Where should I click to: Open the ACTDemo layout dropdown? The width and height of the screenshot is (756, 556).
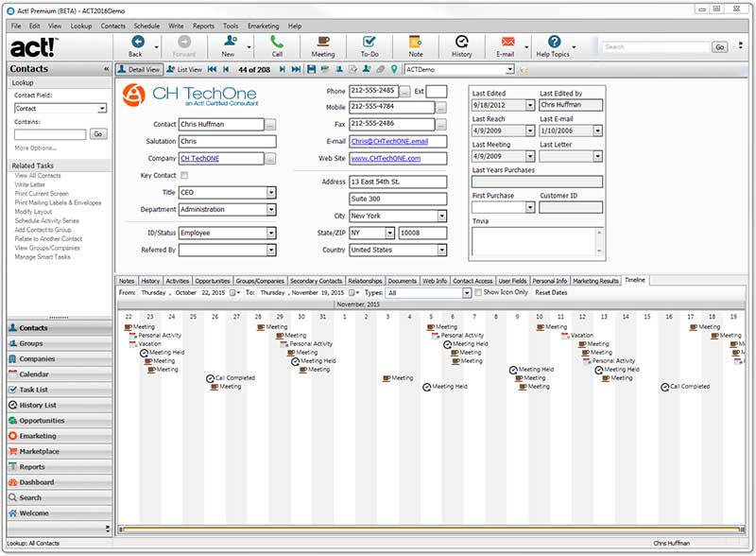[510, 70]
